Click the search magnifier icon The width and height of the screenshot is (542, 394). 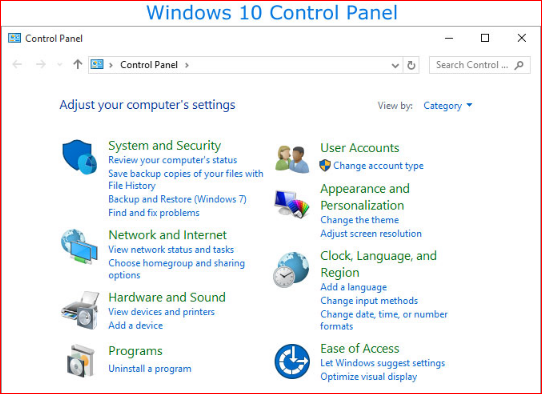(x=519, y=65)
